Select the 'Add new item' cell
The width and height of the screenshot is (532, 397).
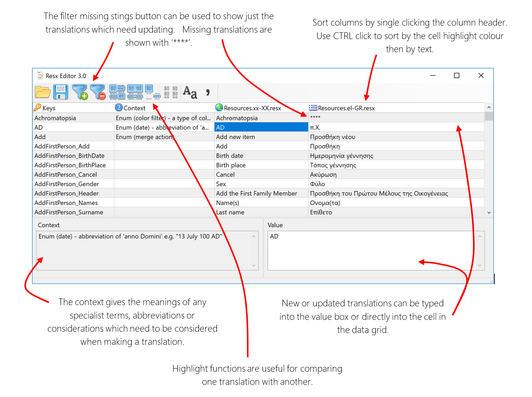coord(261,137)
